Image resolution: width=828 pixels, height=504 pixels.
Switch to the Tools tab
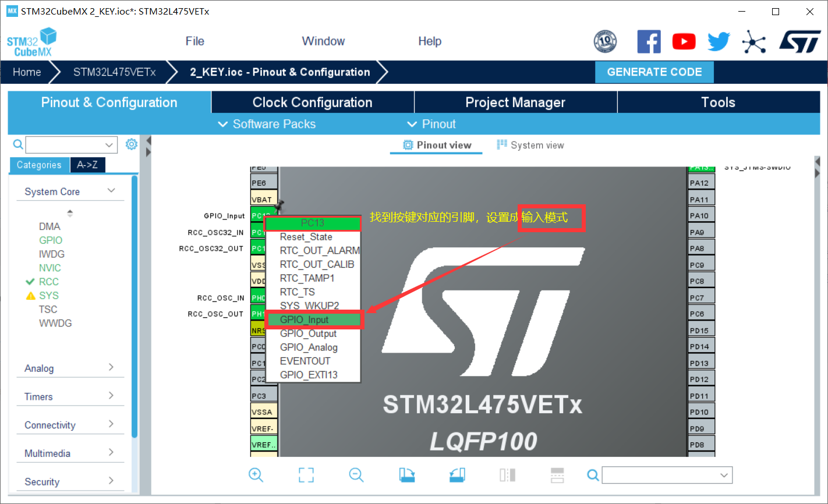coord(719,102)
